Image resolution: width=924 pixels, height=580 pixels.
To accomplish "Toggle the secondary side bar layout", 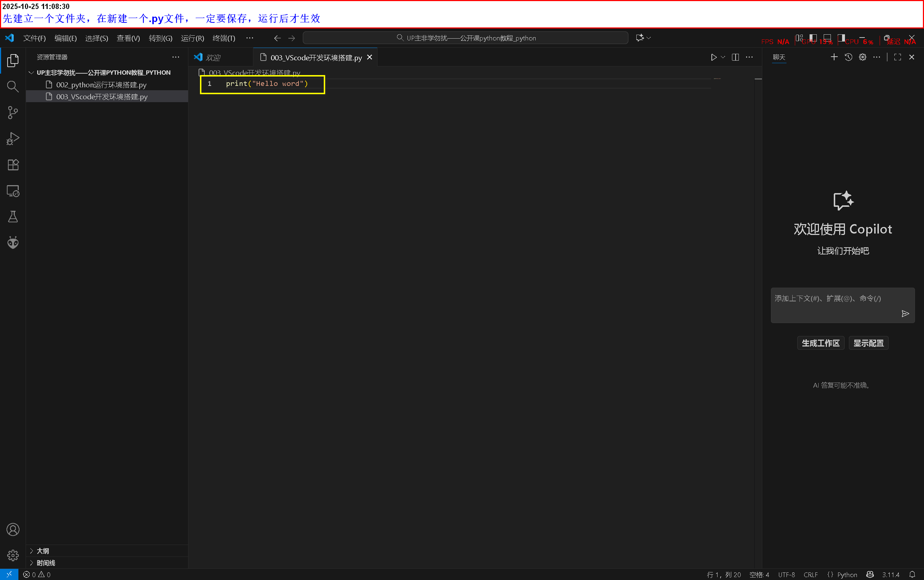I will [841, 38].
